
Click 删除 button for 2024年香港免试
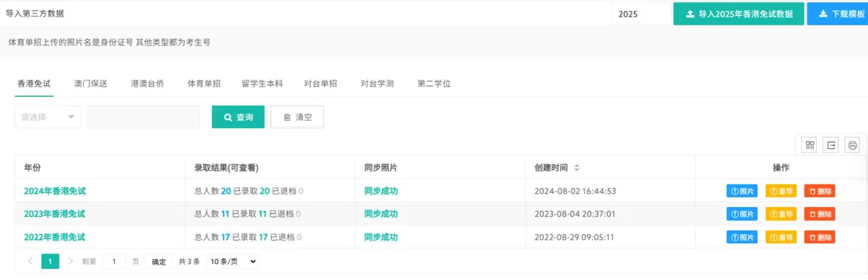click(x=820, y=191)
